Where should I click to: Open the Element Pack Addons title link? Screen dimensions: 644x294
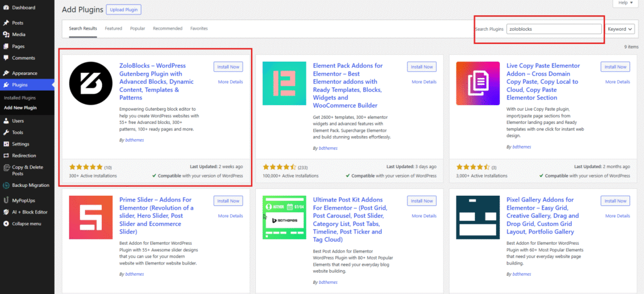click(x=348, y=86)
